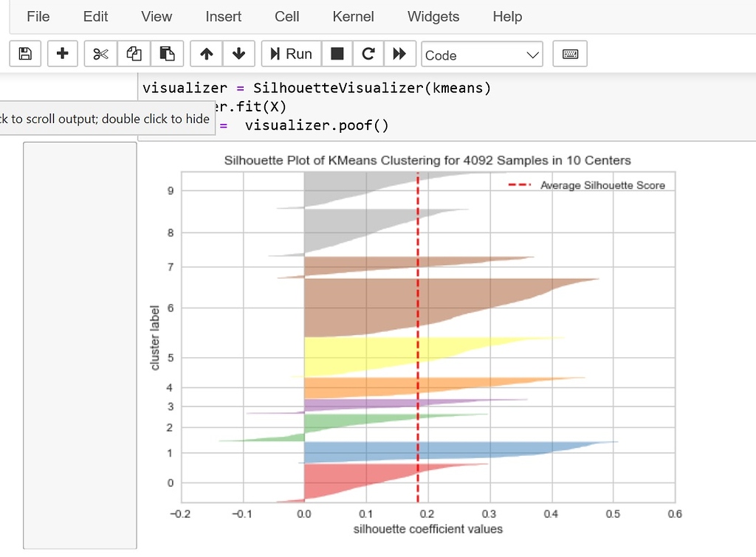Image resolution: width=756 pixels, height=557 pixels.
Task: Collapse the output area via left output prompt
Action: [79, 347]
